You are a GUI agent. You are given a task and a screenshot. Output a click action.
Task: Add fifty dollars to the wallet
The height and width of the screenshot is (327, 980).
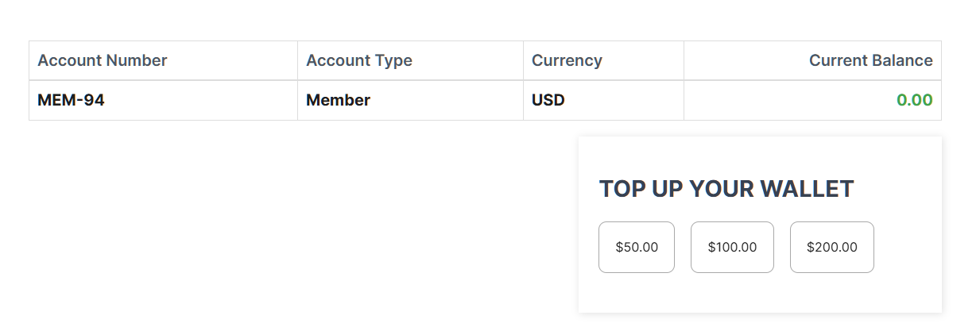637,247
